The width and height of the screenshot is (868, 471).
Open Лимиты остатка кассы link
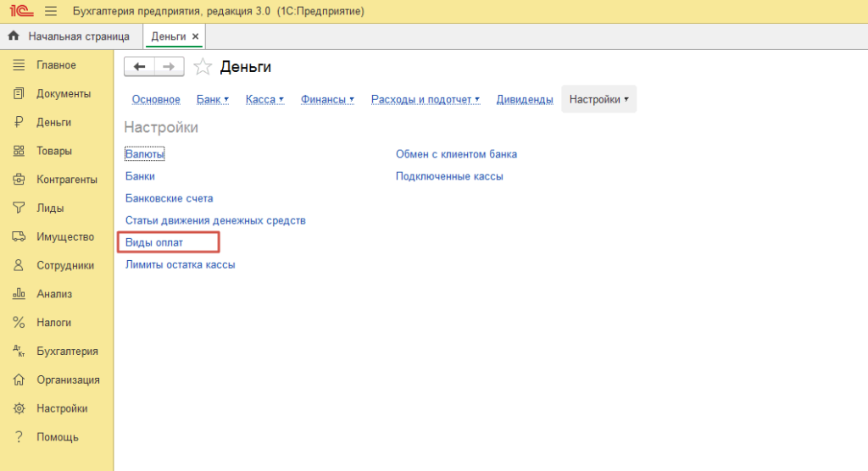pos(180,264)
